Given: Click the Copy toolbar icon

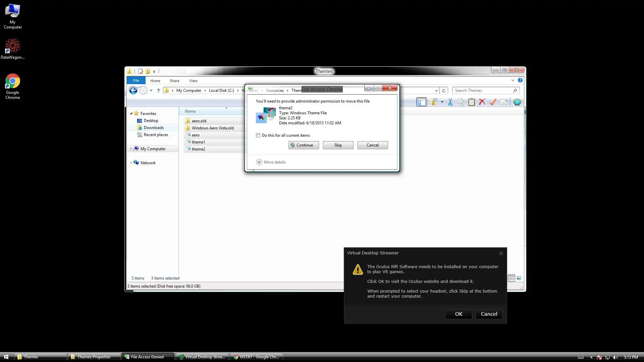Looking at the screenshot, I should point(461,102).
